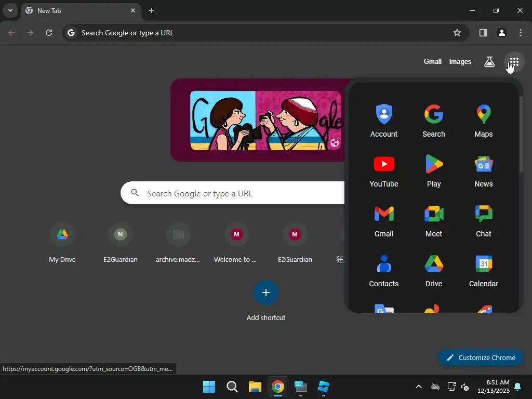This screenshot has width=532, height=399.
Task: Focus the page search box
Action: click(232, 193)
